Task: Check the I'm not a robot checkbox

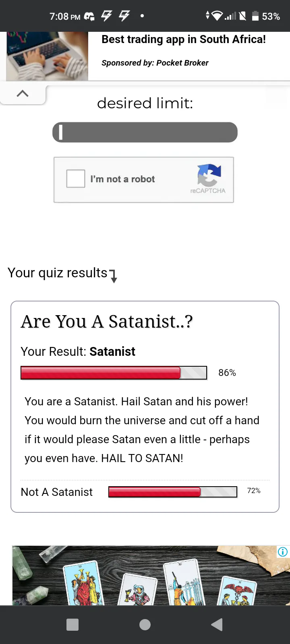Action: point(76,179)
